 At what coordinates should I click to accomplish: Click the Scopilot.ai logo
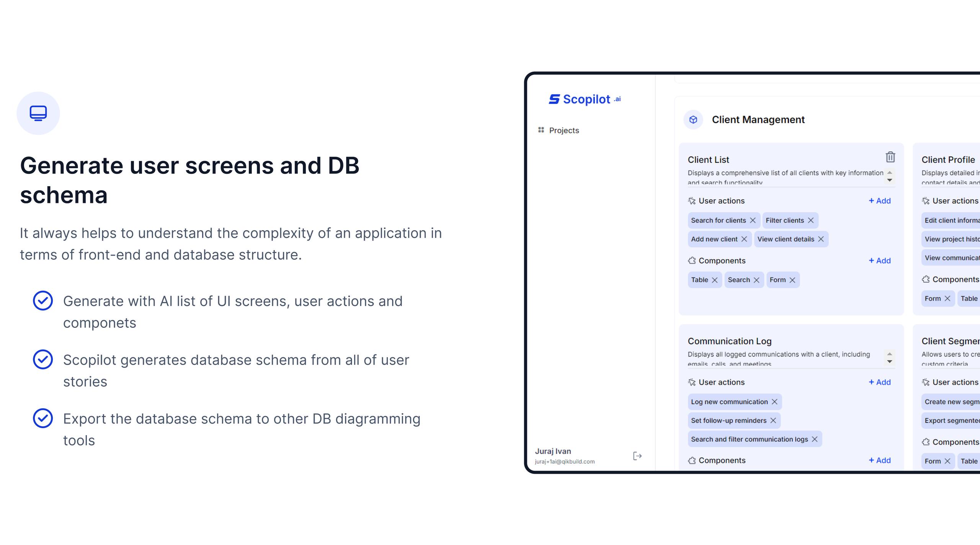(x=585, y=99)
